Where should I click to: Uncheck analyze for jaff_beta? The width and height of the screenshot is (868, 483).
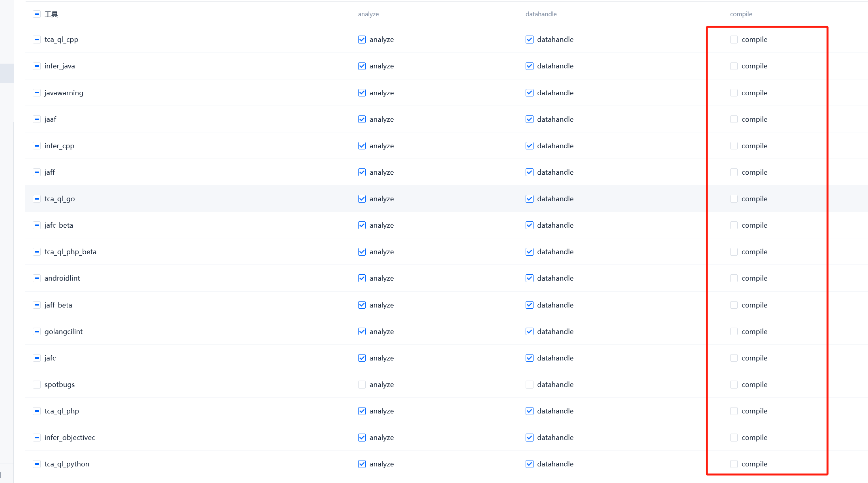362,305
